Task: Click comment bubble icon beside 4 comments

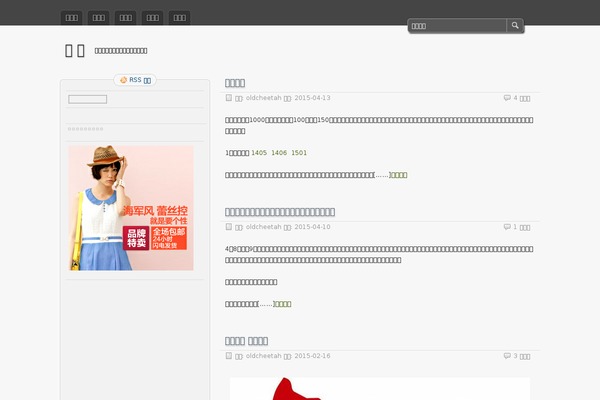Action: (x=507, y=98)
